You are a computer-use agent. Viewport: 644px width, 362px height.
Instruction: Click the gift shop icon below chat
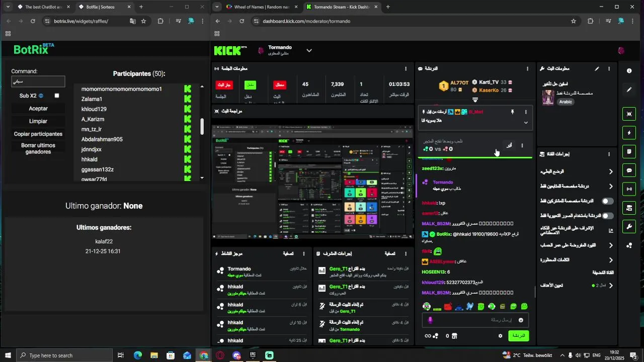tap(454, 336)
